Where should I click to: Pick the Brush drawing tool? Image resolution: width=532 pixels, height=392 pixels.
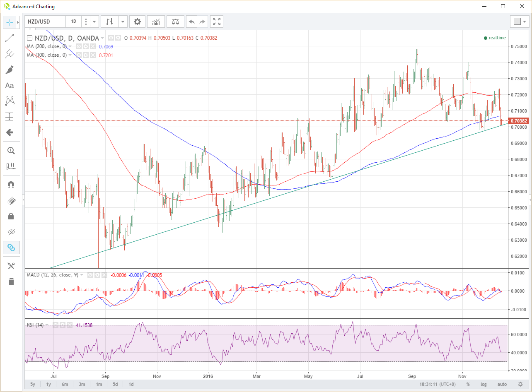[10, 70]
